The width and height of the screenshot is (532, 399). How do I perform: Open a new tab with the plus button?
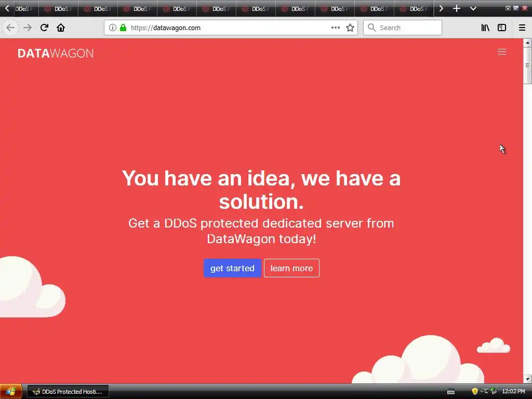pyautogui.click(x=457, y=8)
